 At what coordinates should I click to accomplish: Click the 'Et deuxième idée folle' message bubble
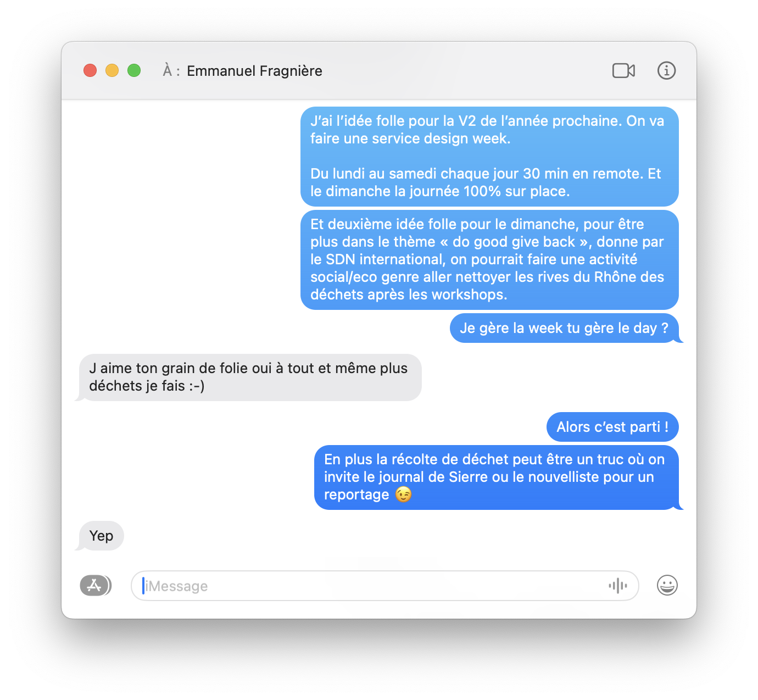coord(489,260)
